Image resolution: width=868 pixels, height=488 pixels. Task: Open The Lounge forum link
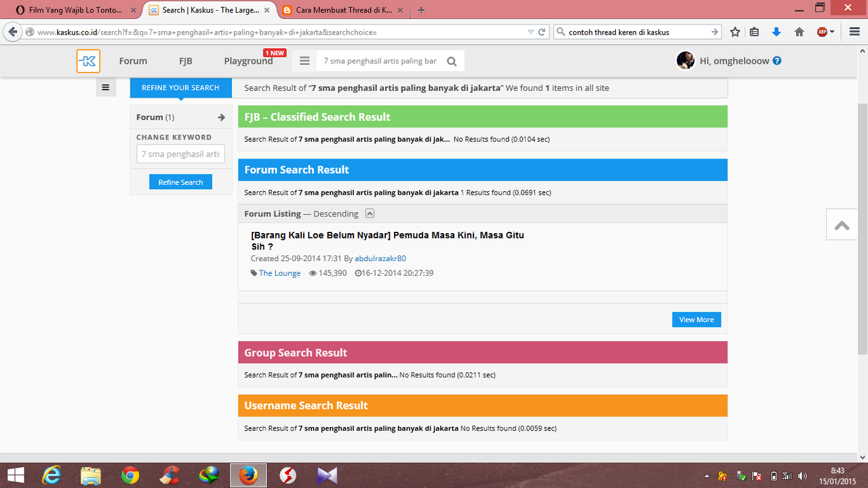click(x=279, y=273)
